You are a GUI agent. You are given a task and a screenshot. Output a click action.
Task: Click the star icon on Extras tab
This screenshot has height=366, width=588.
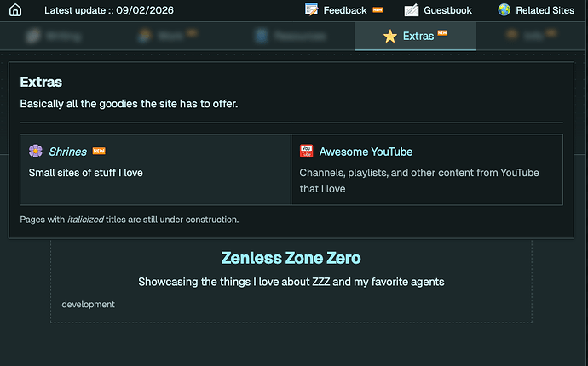[389, 37]
